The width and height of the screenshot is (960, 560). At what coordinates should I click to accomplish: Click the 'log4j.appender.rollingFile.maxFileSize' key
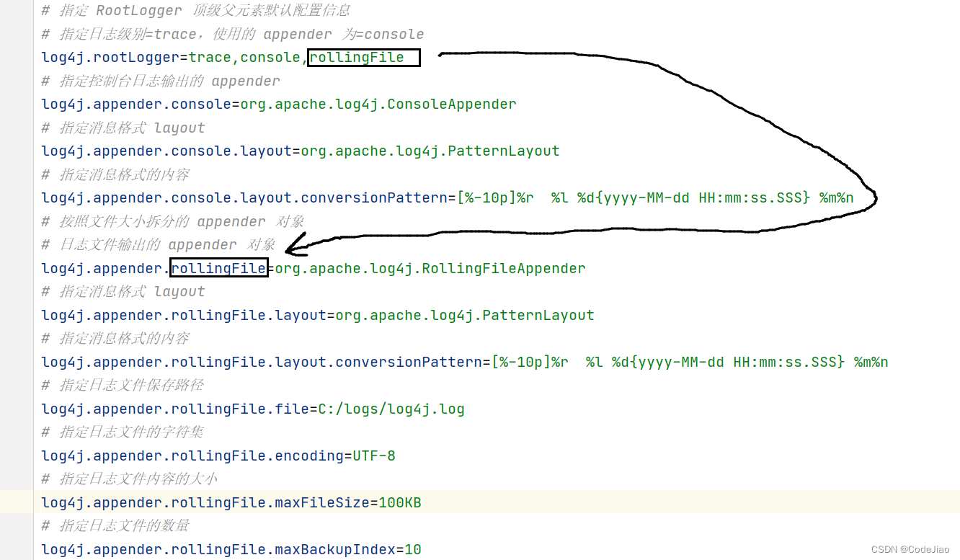(205, 503)
